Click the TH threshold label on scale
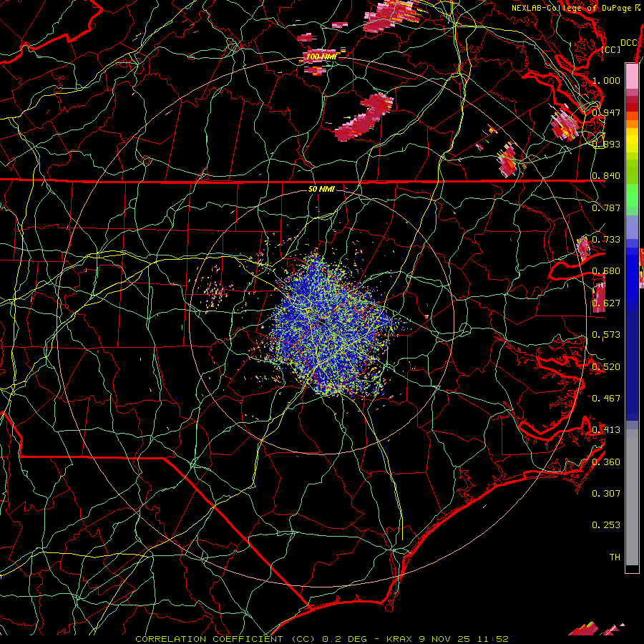 [x=615, y=557]
